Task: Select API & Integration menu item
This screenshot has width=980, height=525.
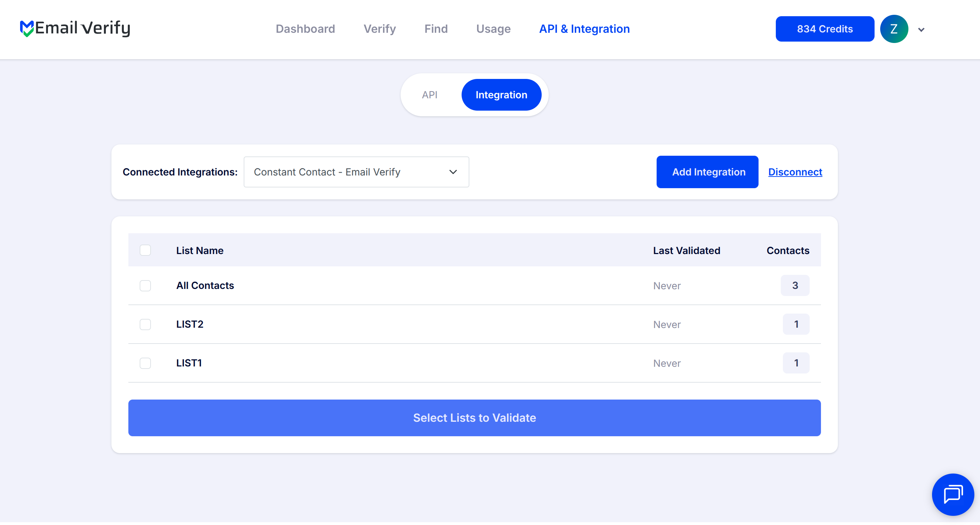Action: coord(584,29)
